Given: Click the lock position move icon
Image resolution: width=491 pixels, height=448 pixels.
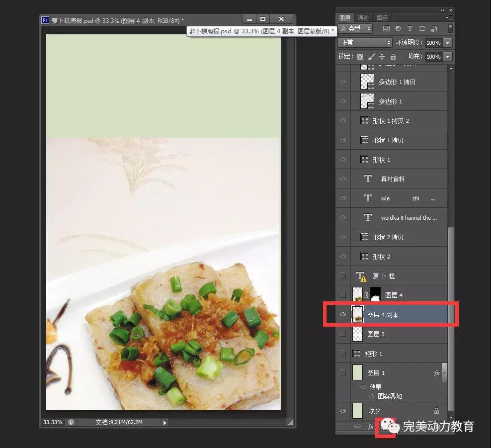Looking at the screenshot, I should [382, 57].
